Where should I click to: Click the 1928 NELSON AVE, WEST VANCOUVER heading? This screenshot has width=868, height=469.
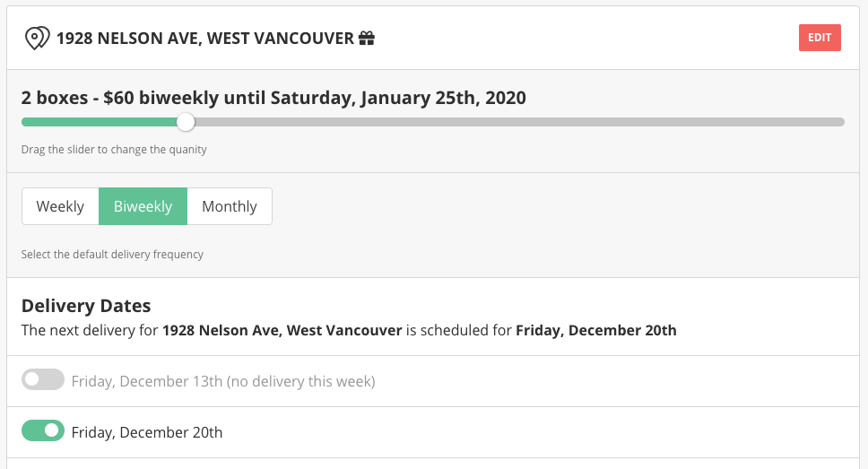coord(205,39)
